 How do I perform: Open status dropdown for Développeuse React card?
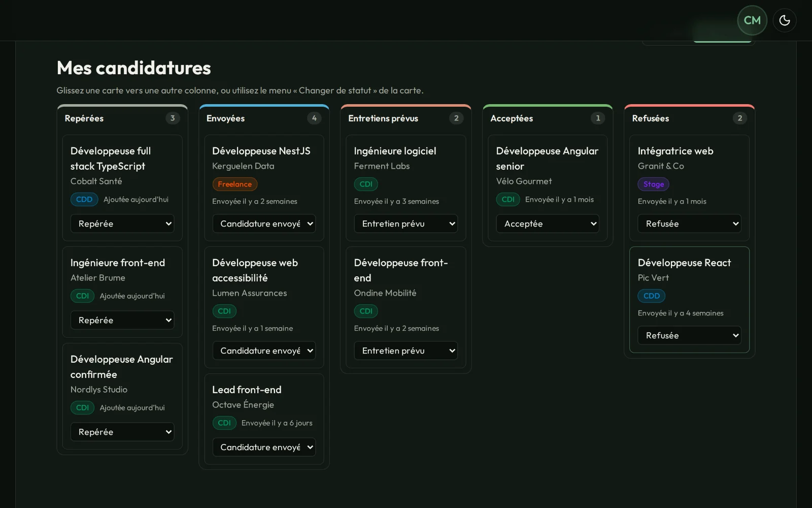689,335
